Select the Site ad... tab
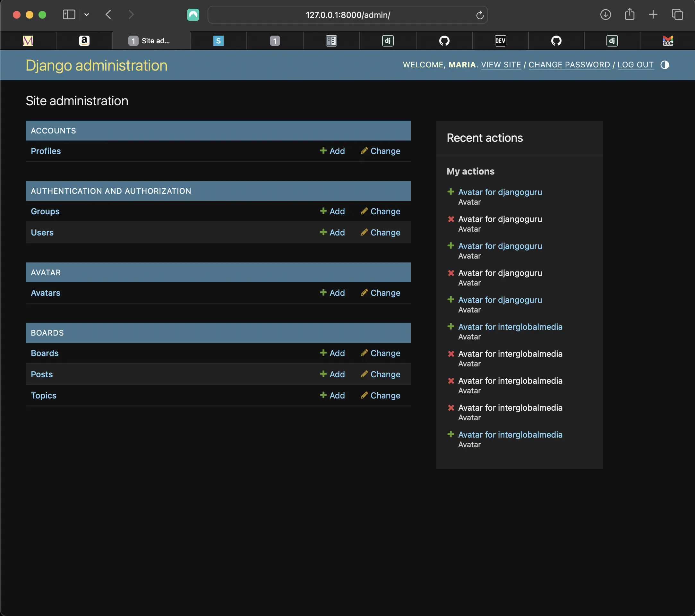 tap(151, 41)
